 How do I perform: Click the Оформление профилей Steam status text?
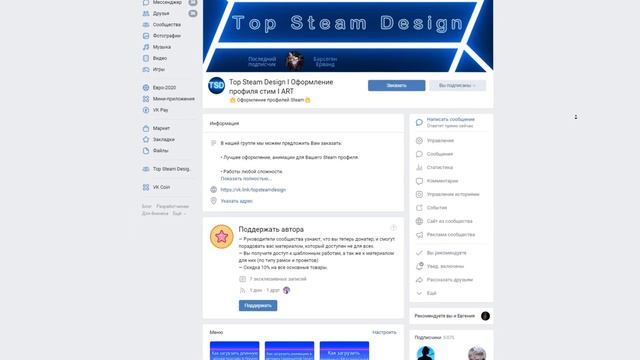(270, 100)
